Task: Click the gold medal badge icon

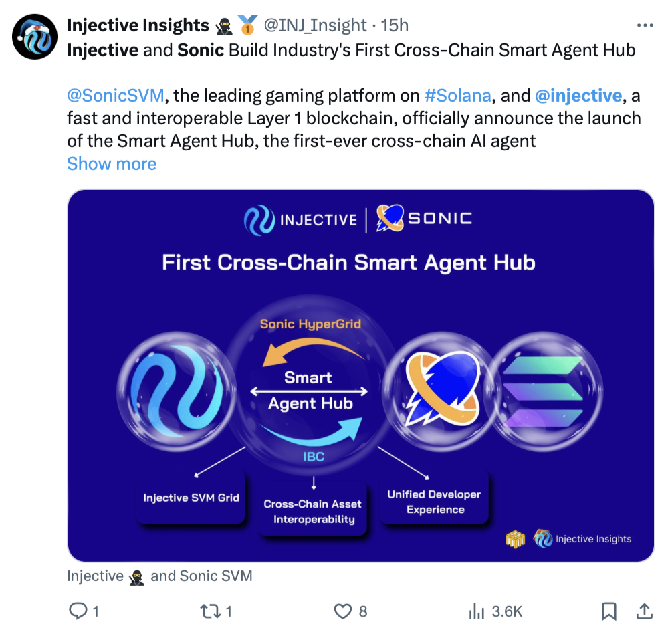Action: 248,26
